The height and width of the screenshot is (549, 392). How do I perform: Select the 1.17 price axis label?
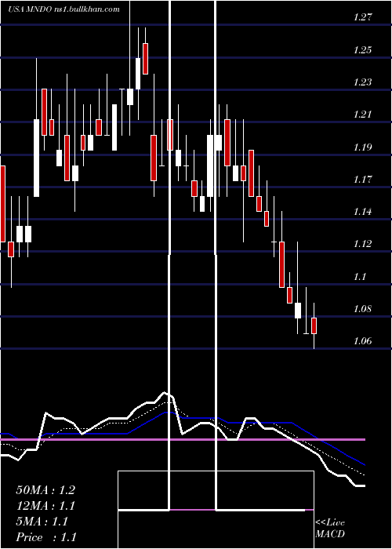coord(362,180)
